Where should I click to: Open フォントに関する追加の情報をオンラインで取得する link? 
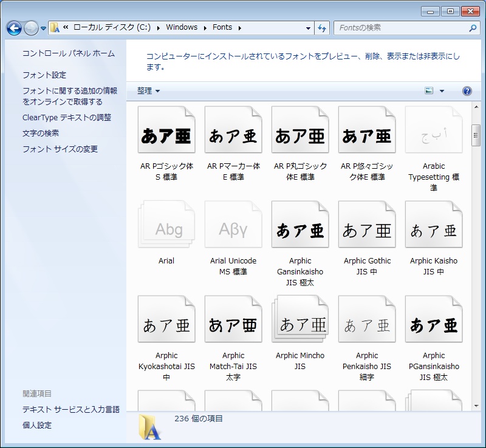tap(70, 96)
